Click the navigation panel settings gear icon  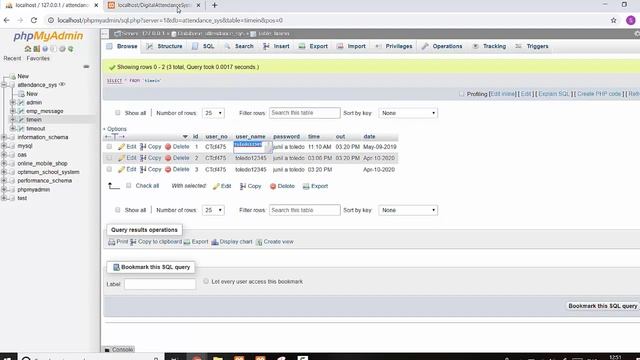62,49
